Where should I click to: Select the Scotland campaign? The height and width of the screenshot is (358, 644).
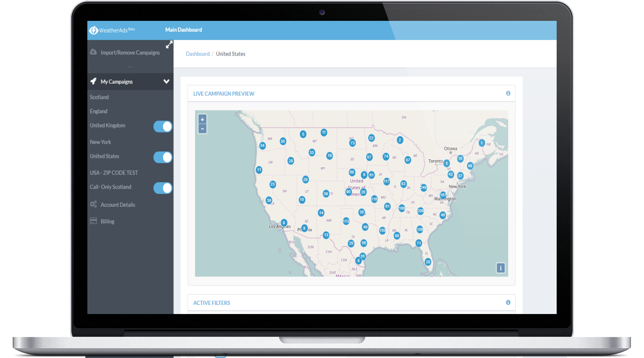[99, 97]
